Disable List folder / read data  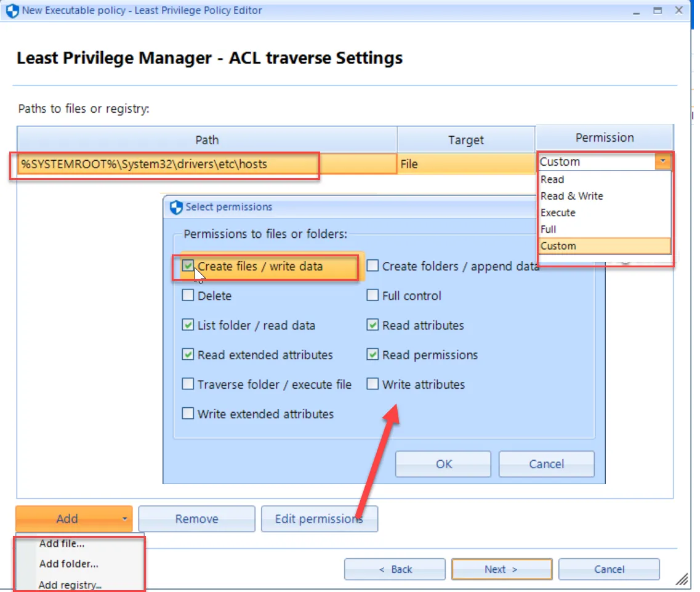(x=188, y=325)
